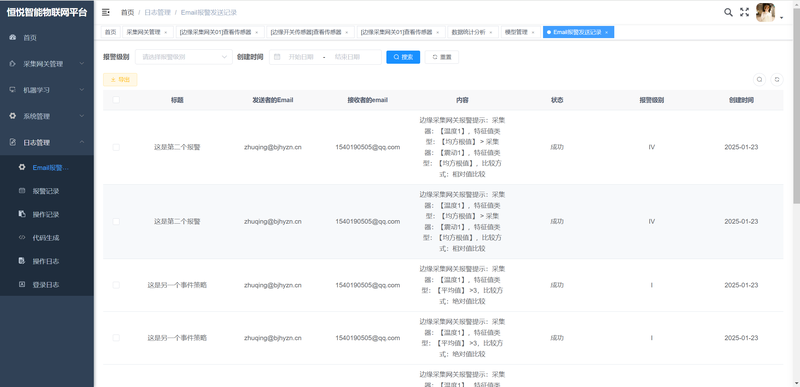Check the shaded second 这是第二个报警 row checkbox
Image resolution: width=800 pixels, height=387 pixels.
116,221
